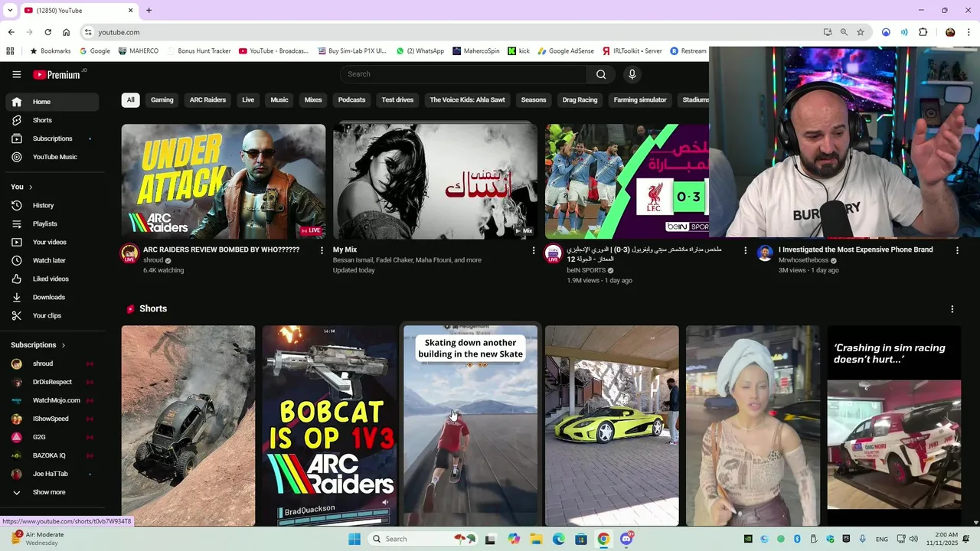The width and height of the screenshot is (980, 551).
Task: Open Subscriptions in the sidebar
Action: [52, 139]
